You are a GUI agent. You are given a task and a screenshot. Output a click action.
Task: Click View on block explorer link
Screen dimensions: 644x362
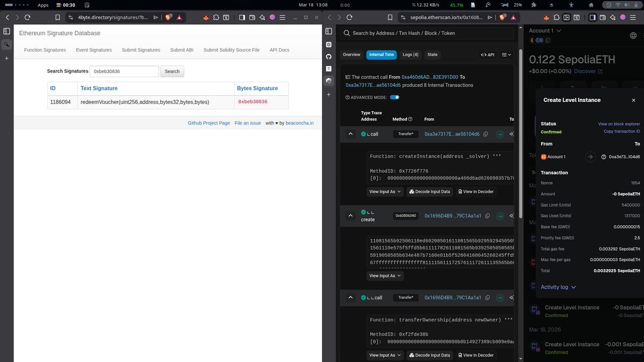tap(619, 124)
